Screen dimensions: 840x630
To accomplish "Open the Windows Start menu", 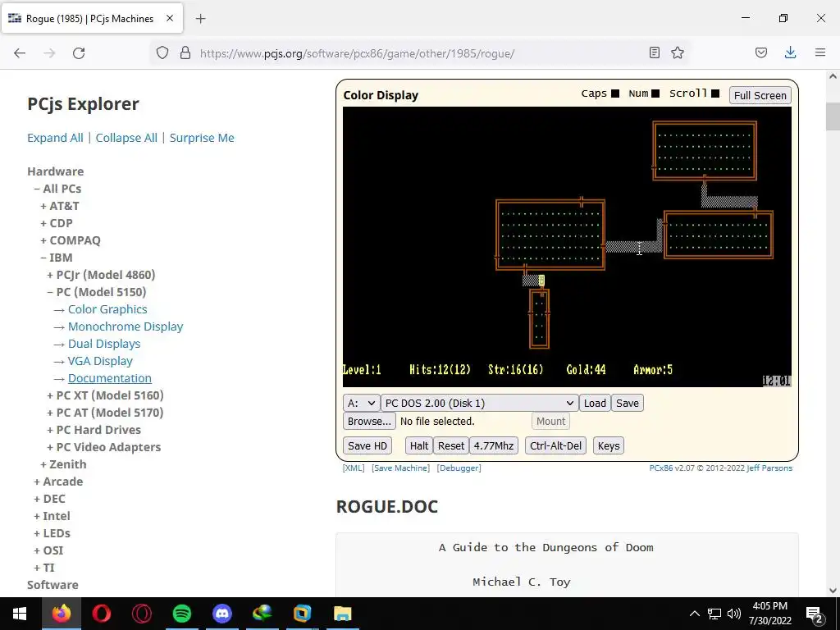I will coord(20,614).
